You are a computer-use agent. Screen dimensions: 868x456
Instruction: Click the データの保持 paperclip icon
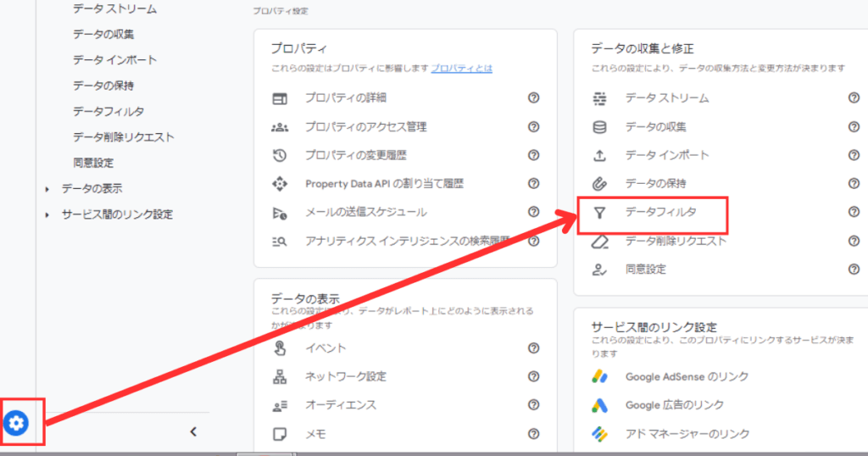[599, 184]
